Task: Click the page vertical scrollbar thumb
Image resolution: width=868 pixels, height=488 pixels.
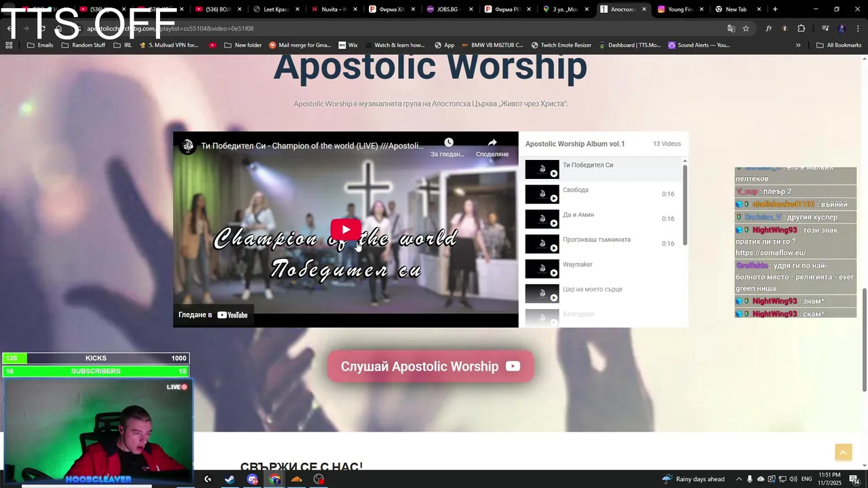Action: pyautogui.click(x=864, y=339)
